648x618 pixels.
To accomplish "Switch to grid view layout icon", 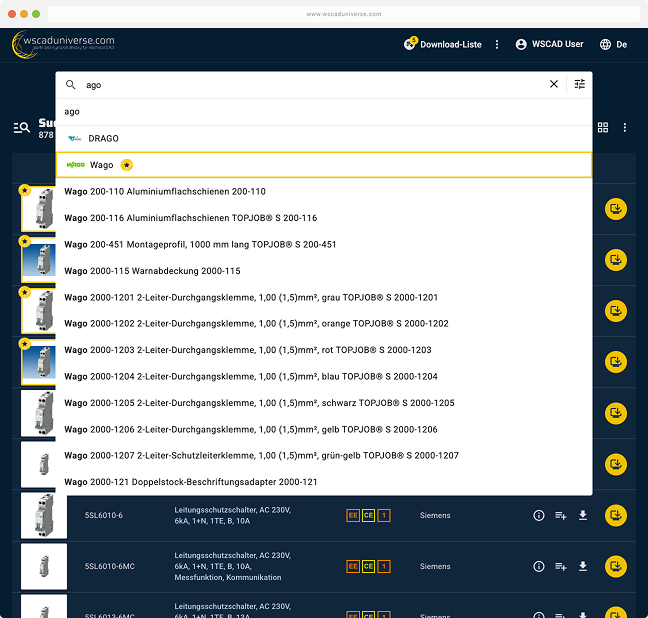I will 603,128.
